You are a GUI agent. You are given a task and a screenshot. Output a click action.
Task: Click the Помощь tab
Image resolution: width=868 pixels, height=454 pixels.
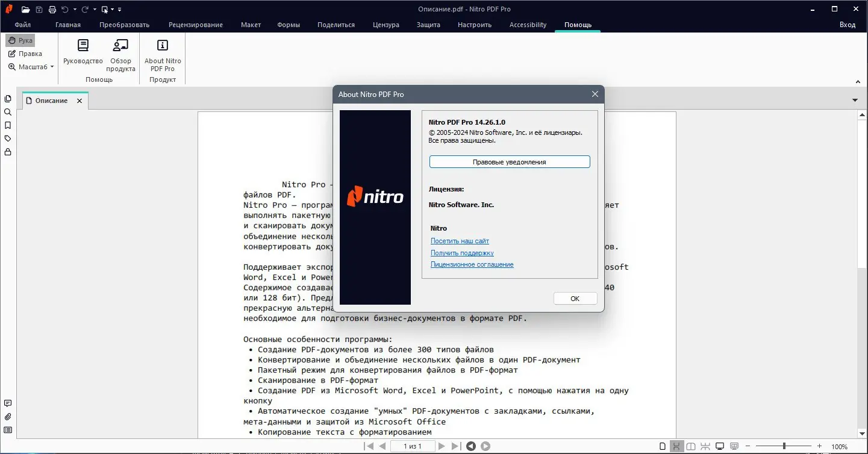click(x=578, y=25)
